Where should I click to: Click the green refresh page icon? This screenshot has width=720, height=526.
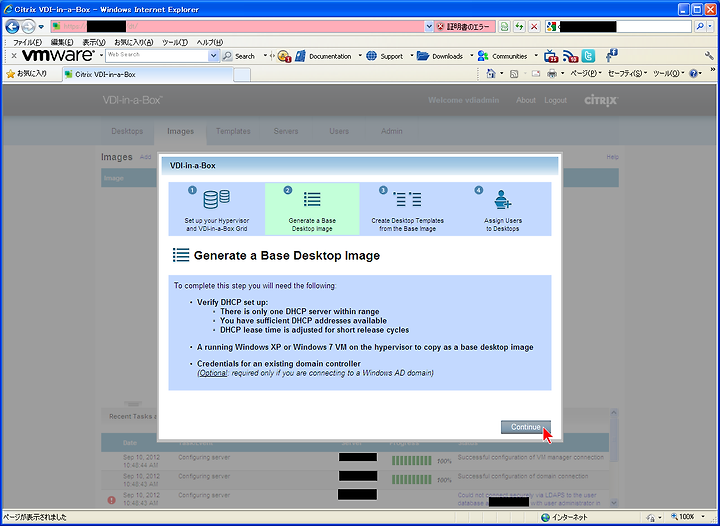point(519,27)
